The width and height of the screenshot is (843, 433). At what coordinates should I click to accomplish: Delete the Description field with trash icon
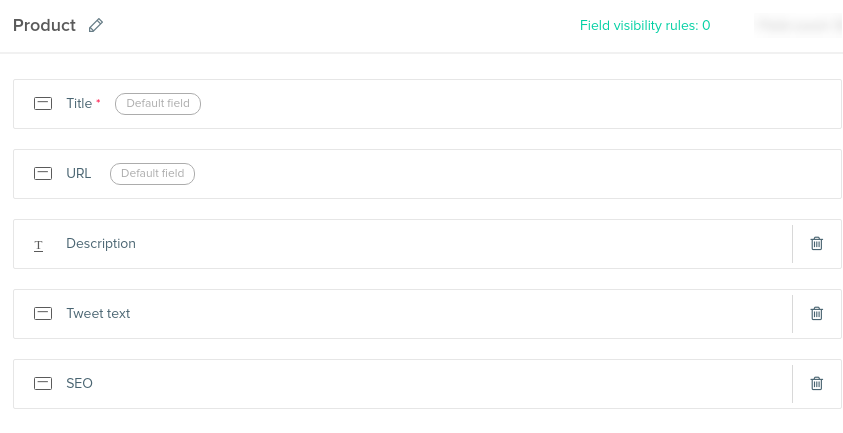816,243
